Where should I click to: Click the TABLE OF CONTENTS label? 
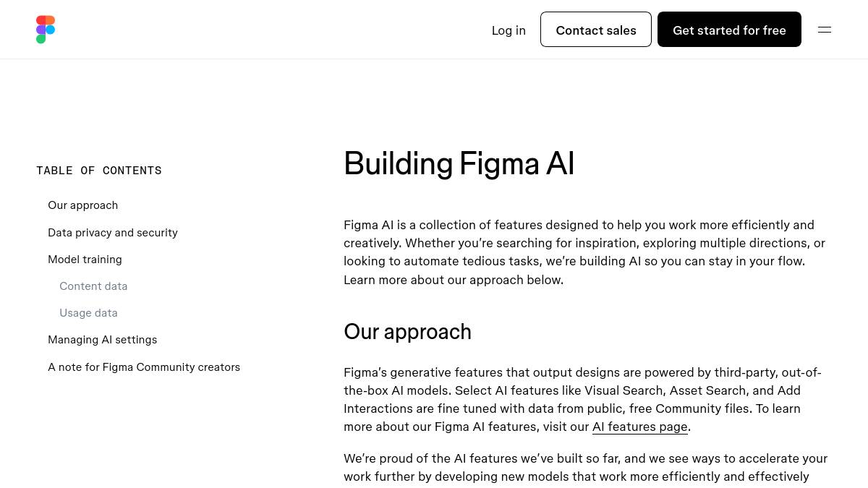pyautogui.click(x=99, y=171)
